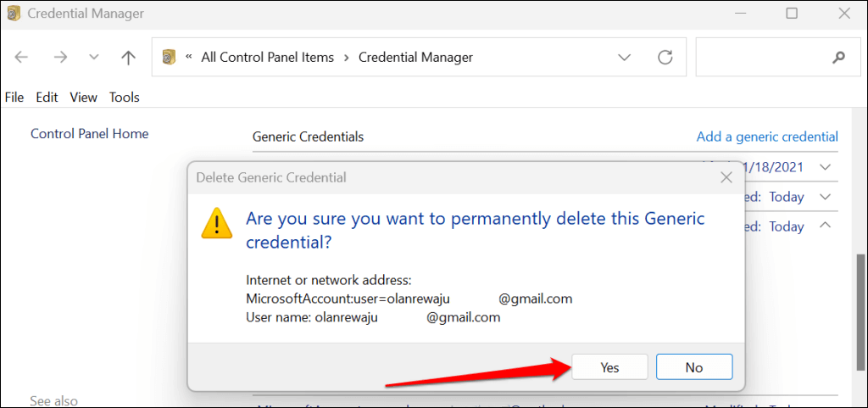The image size is (868, 408).
Task: Click the Back navigation arrow
Action: tap(22, 58)
